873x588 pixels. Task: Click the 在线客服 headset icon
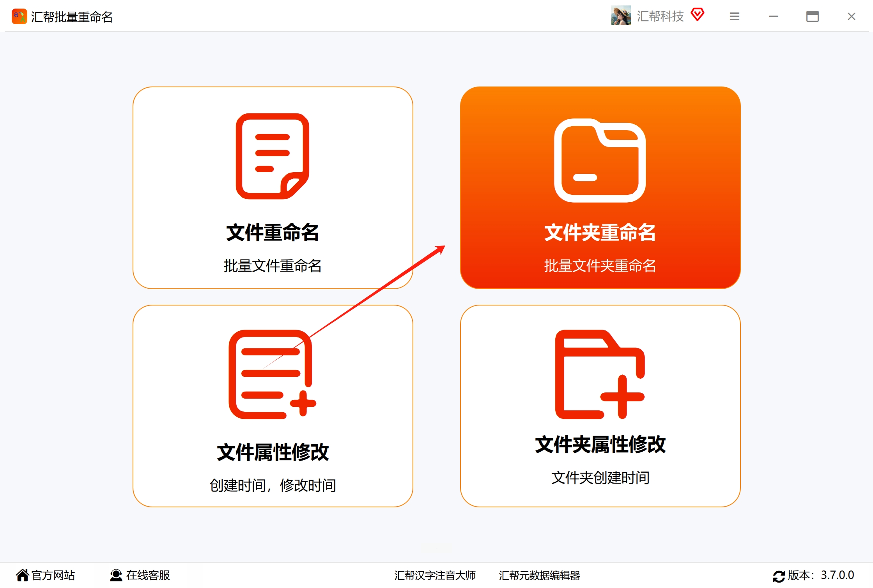click(116, 575)
